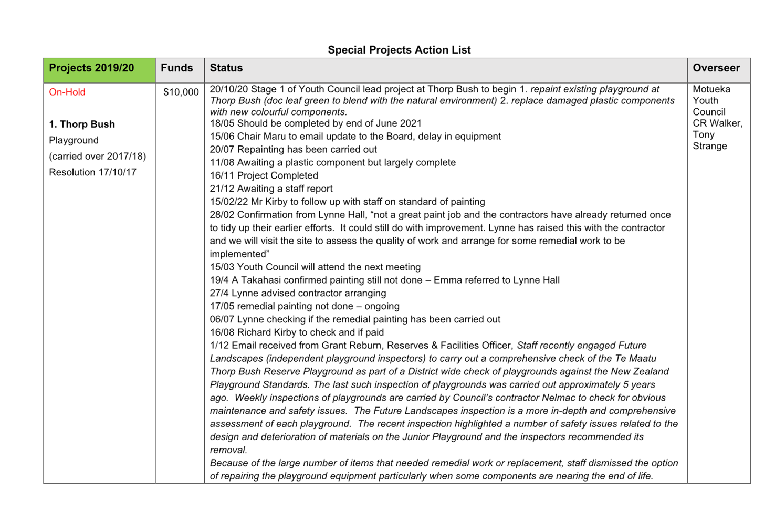Click "21/12 Awaiting a staff report"
The height and width of the screenshot is (532, 775).
[x=271, y=189]
